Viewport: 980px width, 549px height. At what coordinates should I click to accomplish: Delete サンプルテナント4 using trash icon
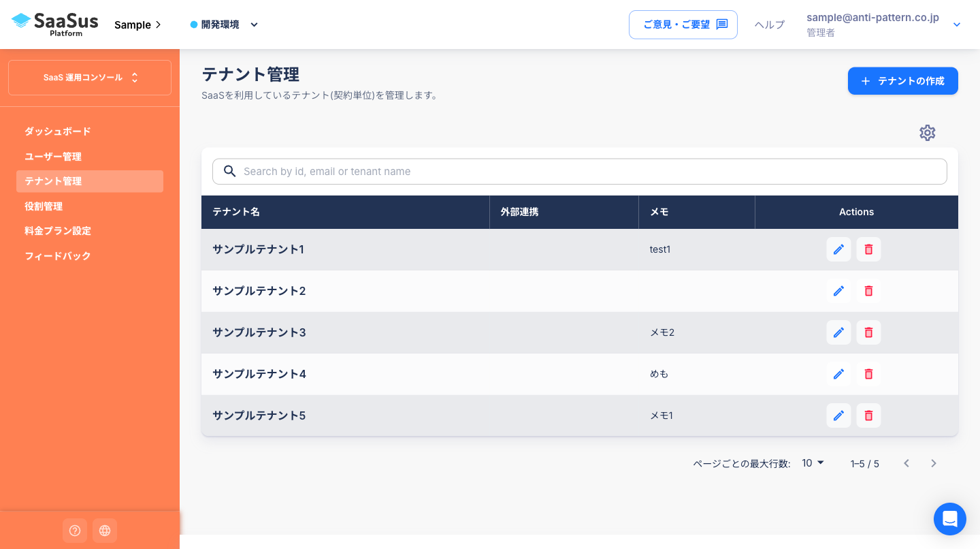tap(868, 374)
